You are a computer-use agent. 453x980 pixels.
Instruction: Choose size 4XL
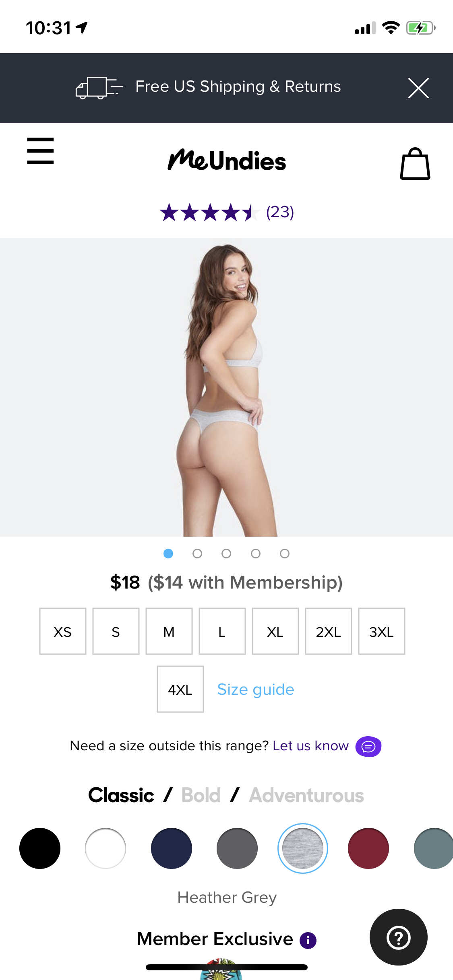[180, 689]
